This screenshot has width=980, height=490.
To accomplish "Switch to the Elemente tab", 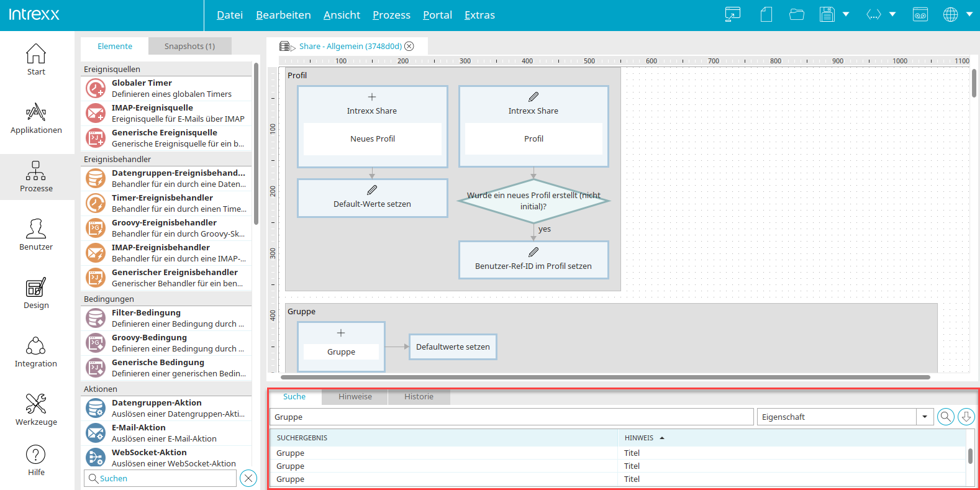I will [115, 46].
